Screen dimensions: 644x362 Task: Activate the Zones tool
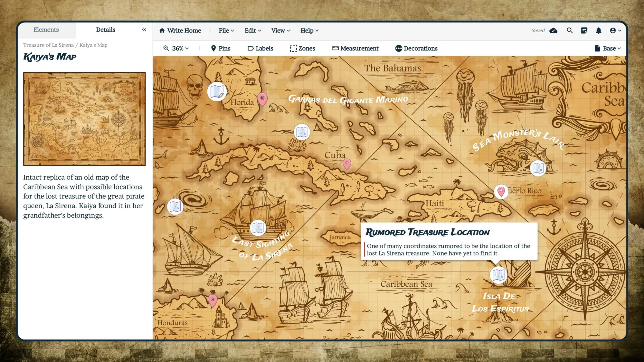(302, 48)
